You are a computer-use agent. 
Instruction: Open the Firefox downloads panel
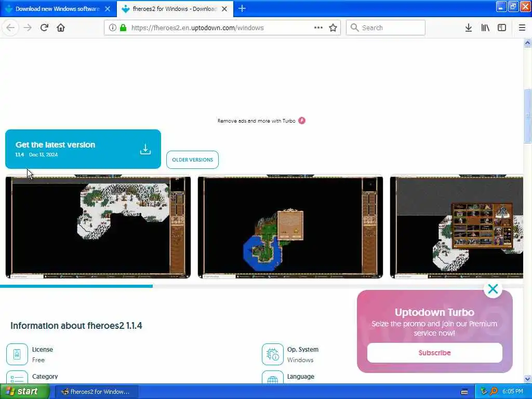pyautogui.click(x=469, y=28)
